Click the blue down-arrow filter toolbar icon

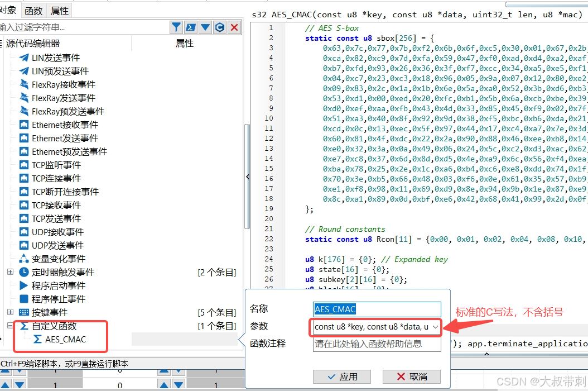click(205, 27)
